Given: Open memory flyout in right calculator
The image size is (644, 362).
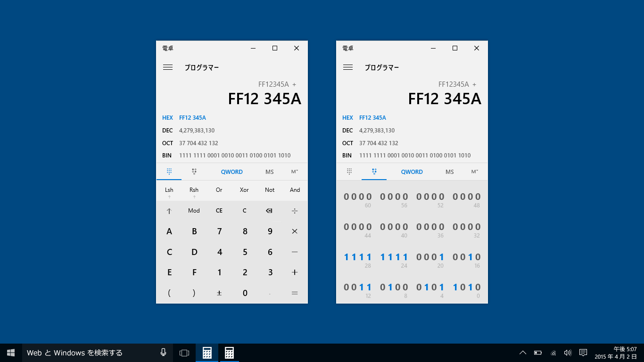Looking at the screenshot, I should tap(474, 172).
